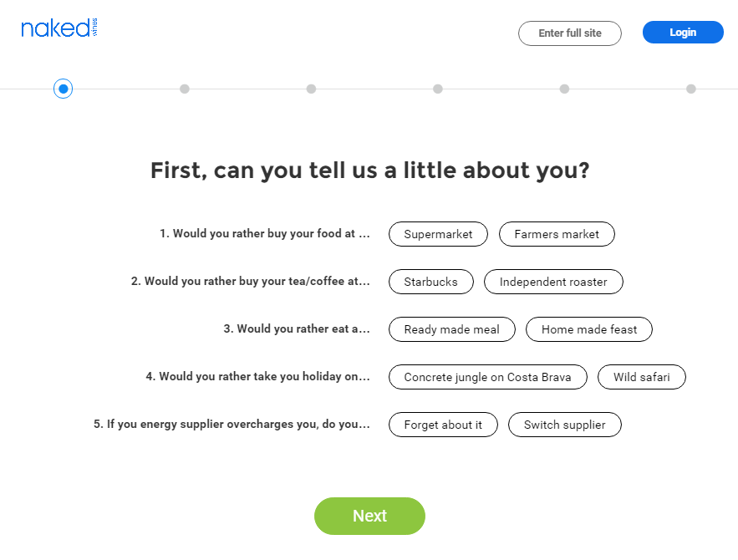The width and height of the screenshot is (738, 560).
Task: Jump to the third progress step dot
Action: (x=311, y=89)
